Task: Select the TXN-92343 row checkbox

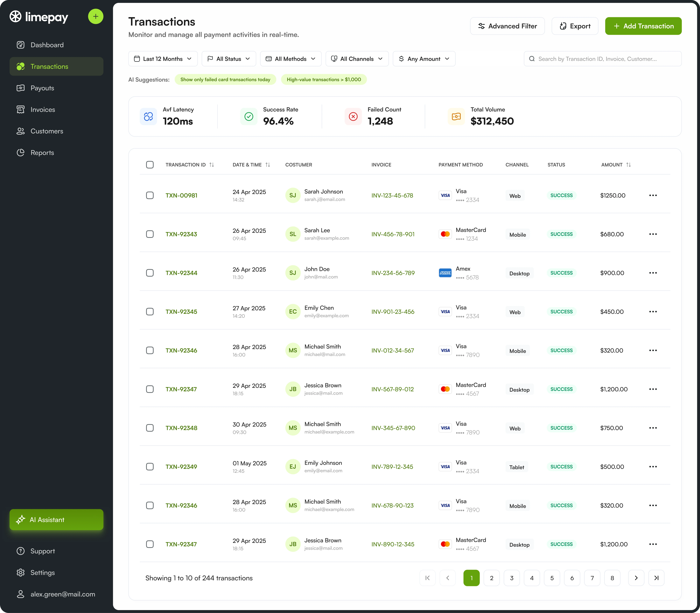Action: click(x=150, y=234)
